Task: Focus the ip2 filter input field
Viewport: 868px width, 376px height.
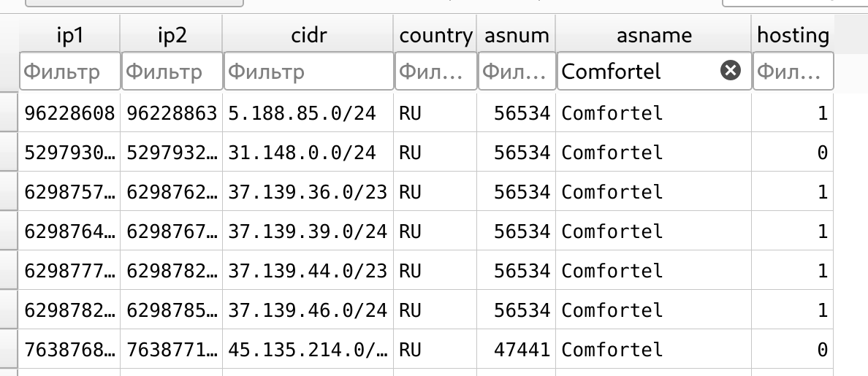Action: (x=172, y=72)
